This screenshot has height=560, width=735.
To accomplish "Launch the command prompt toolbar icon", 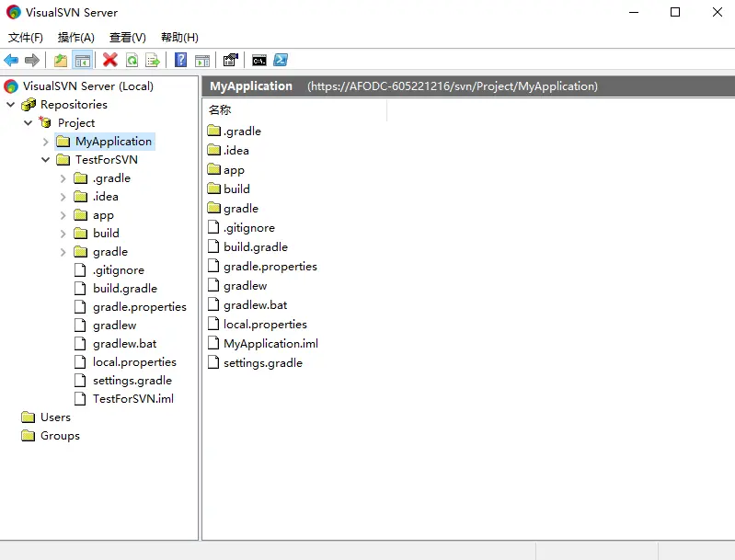I will pos(259,60).
